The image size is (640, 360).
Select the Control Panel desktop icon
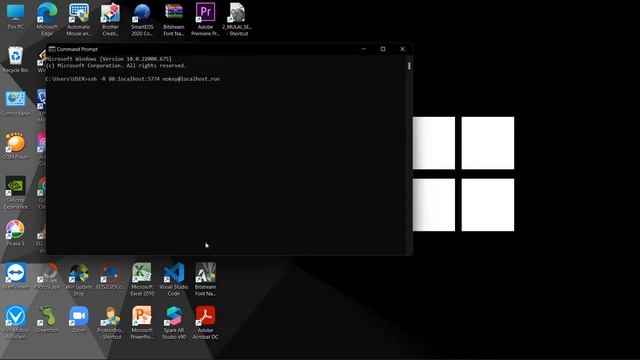(16, 103)
